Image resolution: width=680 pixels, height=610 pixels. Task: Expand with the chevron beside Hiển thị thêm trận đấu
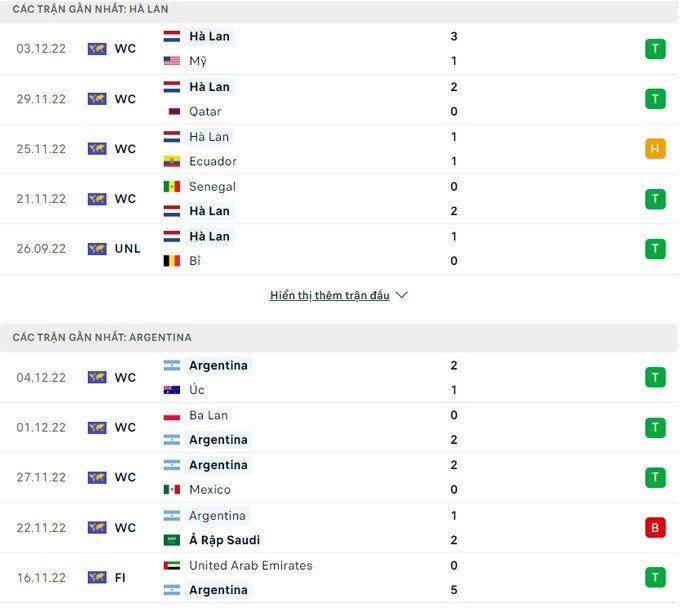tap(402, 296)
